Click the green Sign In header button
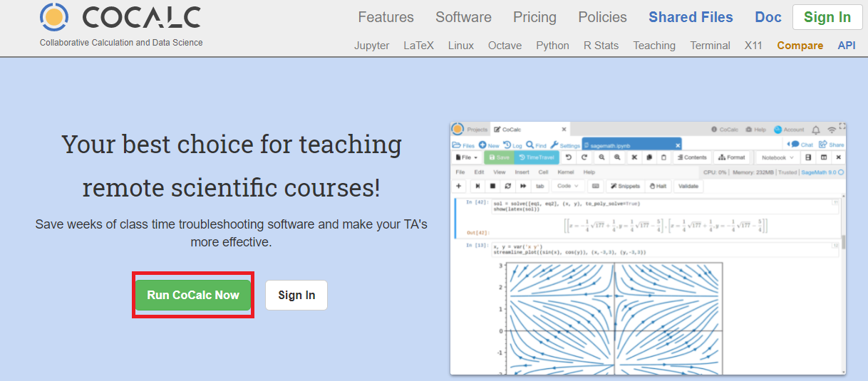The width and height of the screenshot is (868, 381). (x=827, y=17)
